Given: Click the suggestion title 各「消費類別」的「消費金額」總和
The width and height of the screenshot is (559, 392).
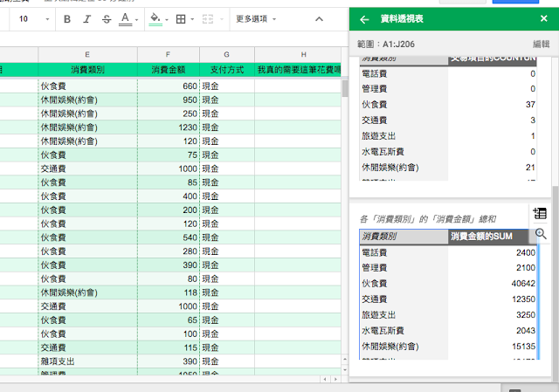Looking at the screenshot, I should click(427, 219).
